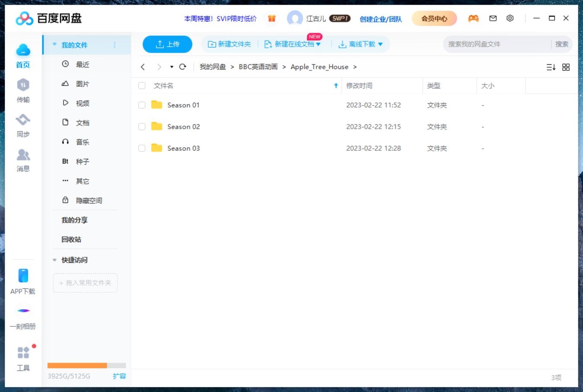Switch to the 视频 category

[x=83, y=103]
